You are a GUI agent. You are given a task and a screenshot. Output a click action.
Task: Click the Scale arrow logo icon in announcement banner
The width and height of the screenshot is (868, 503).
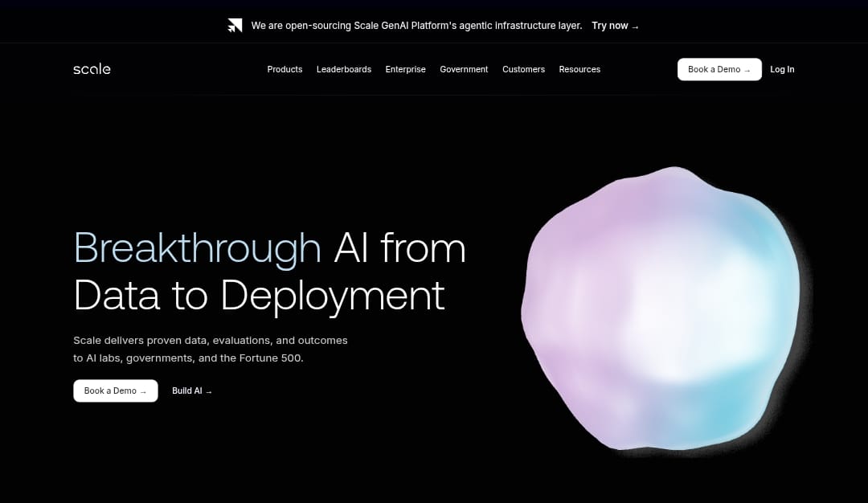pos(235,26)
